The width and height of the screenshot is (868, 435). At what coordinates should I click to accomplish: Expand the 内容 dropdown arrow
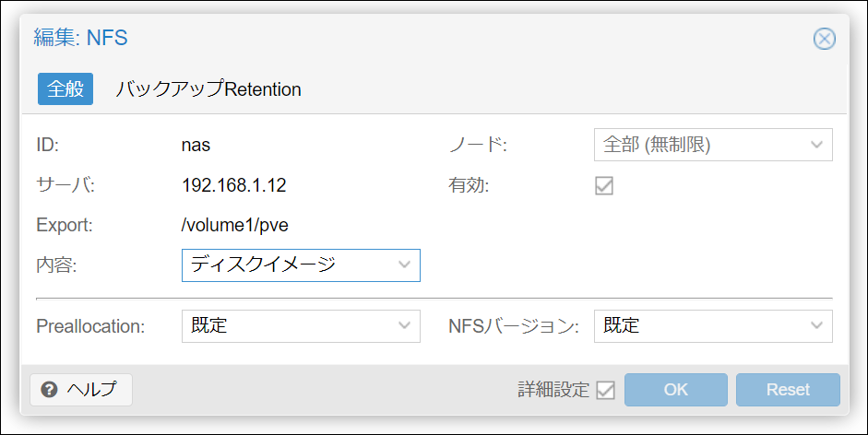[x=404, y=265]
